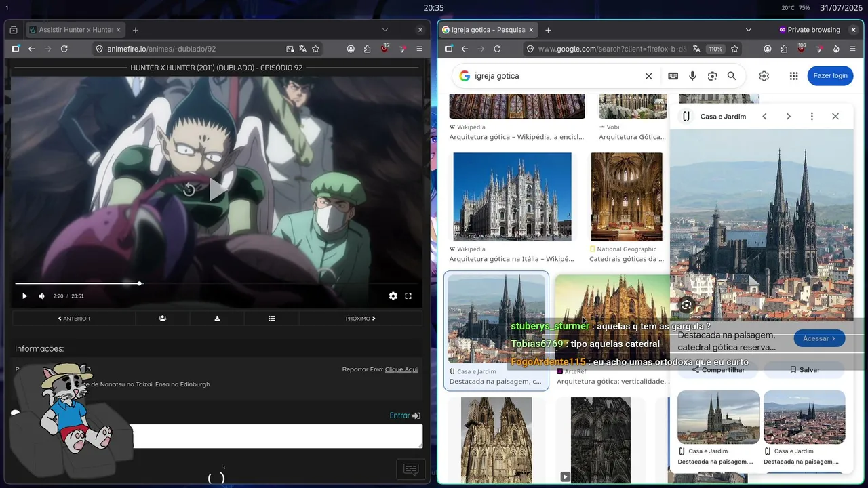The image size is (868, 488).
Task: Start Google voice search with the microphone
Action: (692, 76)
